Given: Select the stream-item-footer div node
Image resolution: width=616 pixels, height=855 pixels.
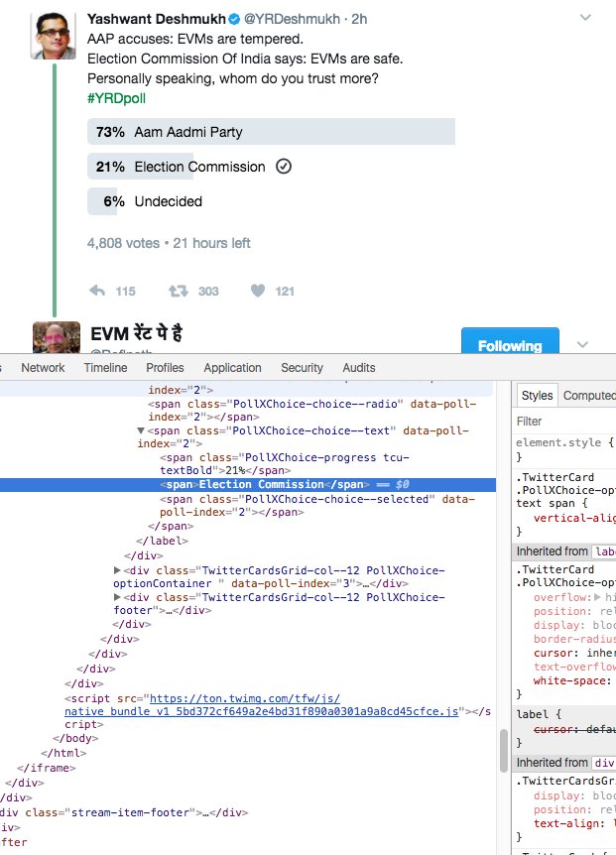Looking at the screenshot, I should [124, 812].
